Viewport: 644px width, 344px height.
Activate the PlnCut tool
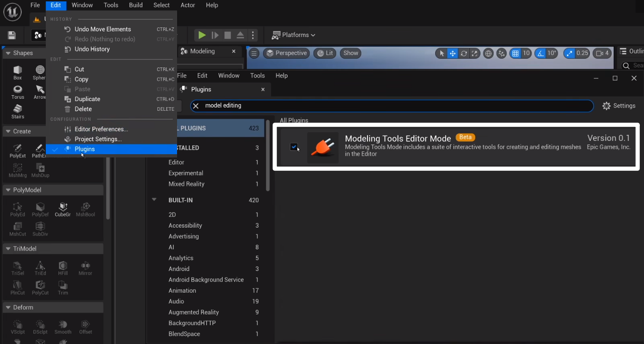pos(18,288)
